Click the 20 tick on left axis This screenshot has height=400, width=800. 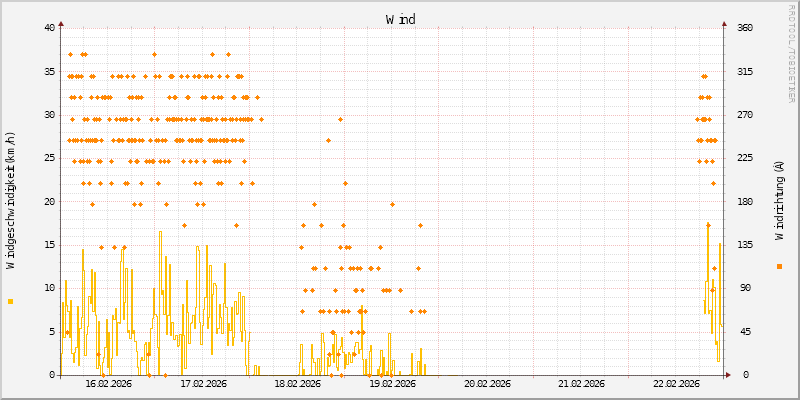coord(50,201)
